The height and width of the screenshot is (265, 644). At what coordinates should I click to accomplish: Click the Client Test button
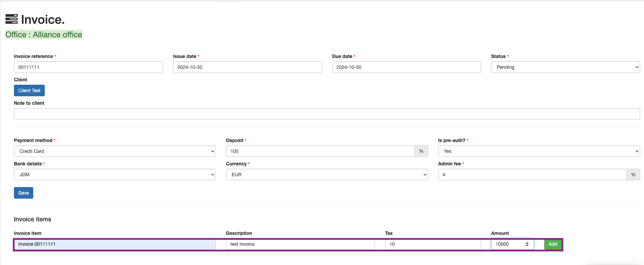pos(29,90)
